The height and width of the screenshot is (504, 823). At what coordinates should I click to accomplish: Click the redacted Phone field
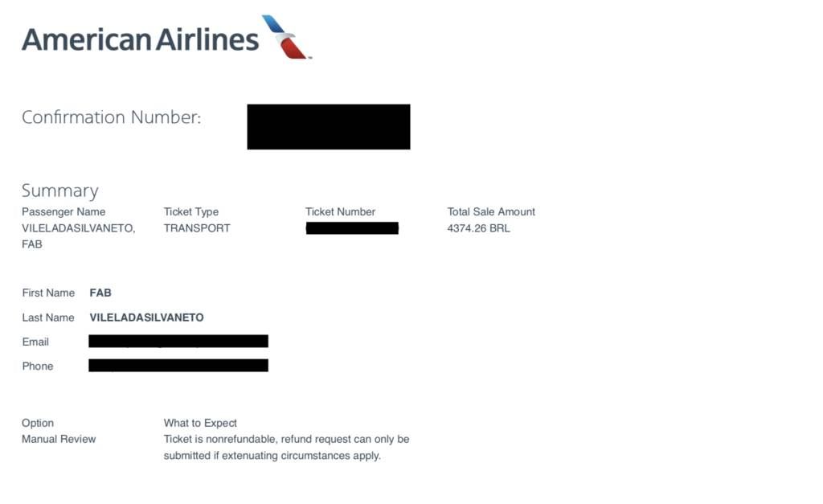[x=178, y=366]
